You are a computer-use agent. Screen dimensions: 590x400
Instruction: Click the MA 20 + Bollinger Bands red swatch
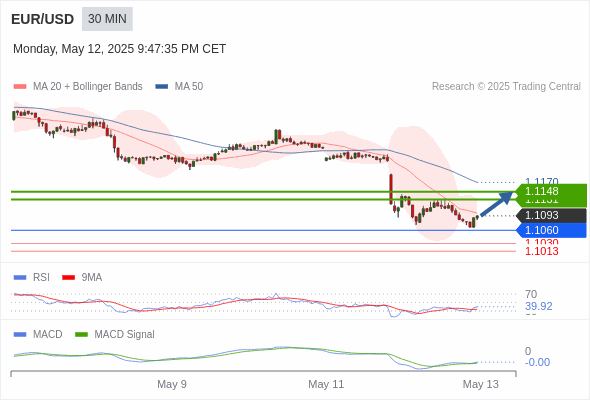[x=20, y=87]
